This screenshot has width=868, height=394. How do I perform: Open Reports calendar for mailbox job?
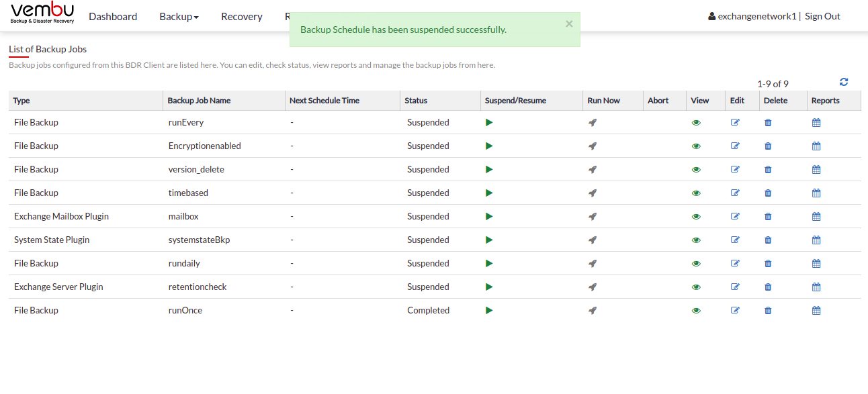coord(816,216)
